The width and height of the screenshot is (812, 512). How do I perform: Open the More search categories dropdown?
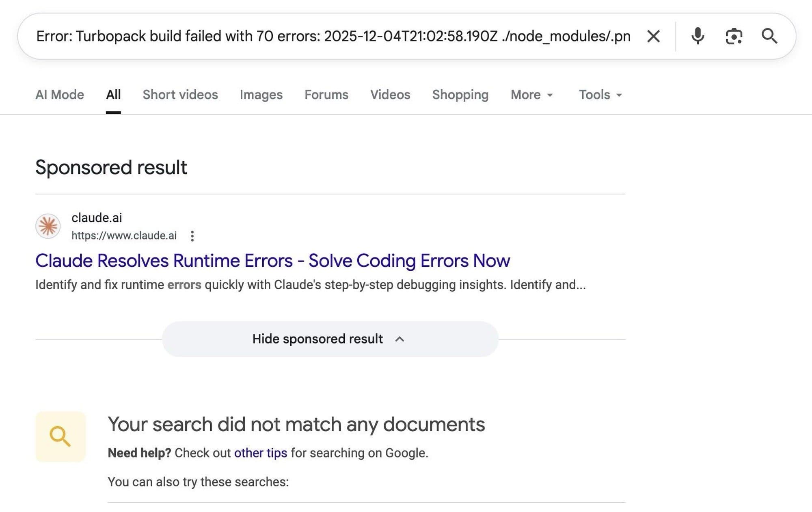(x=531, y=95)
